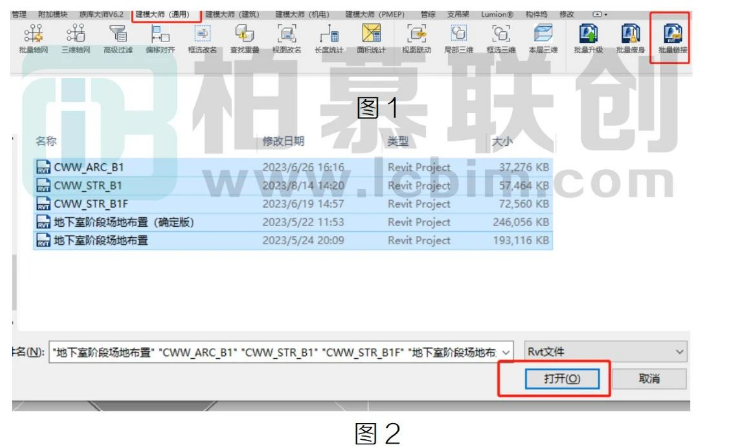
Task: Click the RVT file icon of CWW_ARC_B1
Action: coord(43,167)
